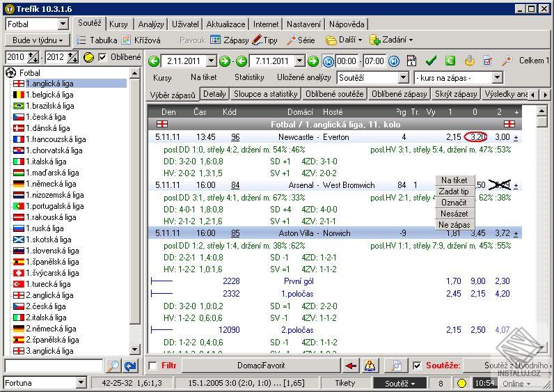Click the blue refresh arrows icon
The height and width of the screenshot is (392, 554).
(130, 366)
